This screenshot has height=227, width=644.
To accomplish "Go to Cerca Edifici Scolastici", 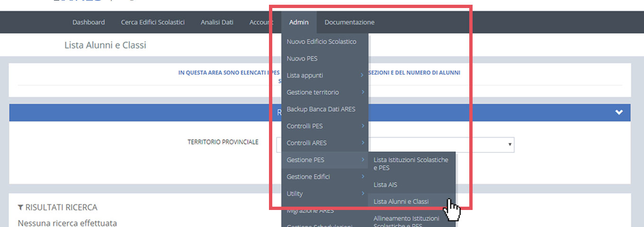I will 152,22.
